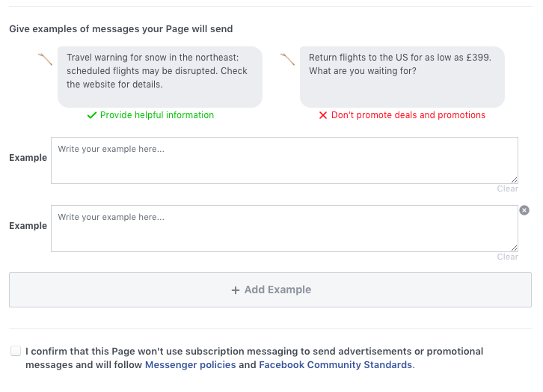Add another example message
Screen dimensions: 543x392
pos(270,290)
